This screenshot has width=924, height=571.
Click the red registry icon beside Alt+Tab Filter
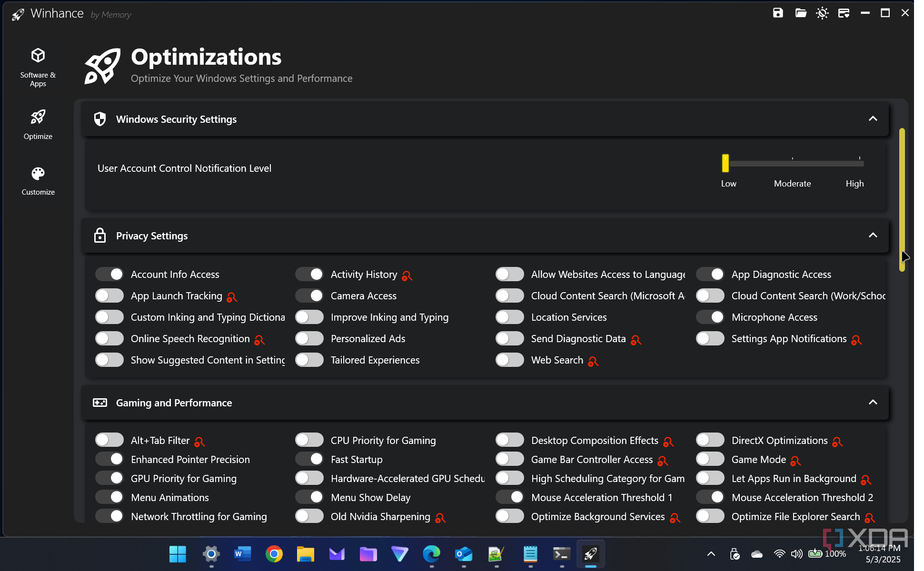(199, 442)
